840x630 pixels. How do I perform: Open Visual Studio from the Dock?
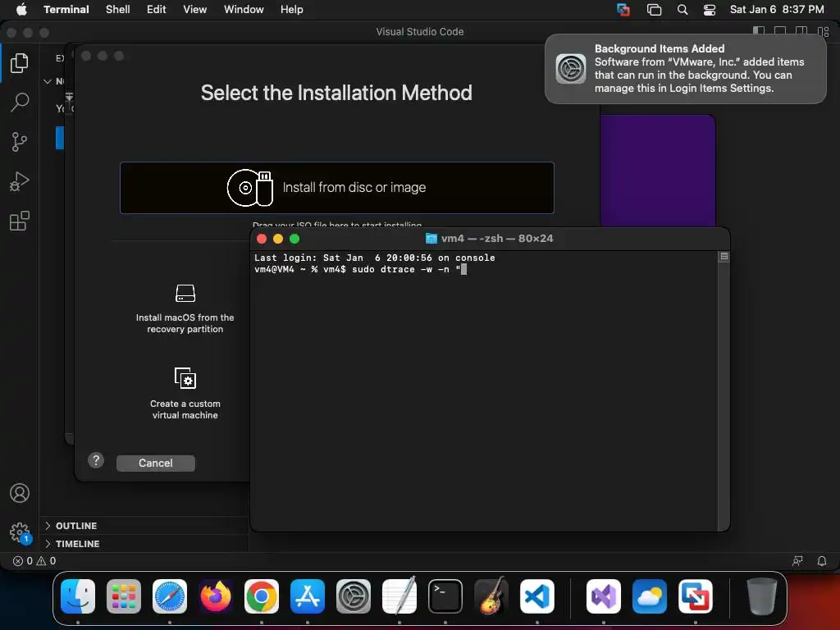pyautogui.click(x=604, y=596)
